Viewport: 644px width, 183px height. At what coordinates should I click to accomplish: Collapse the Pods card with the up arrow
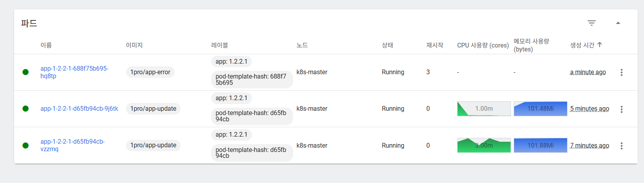coord(618,23)
